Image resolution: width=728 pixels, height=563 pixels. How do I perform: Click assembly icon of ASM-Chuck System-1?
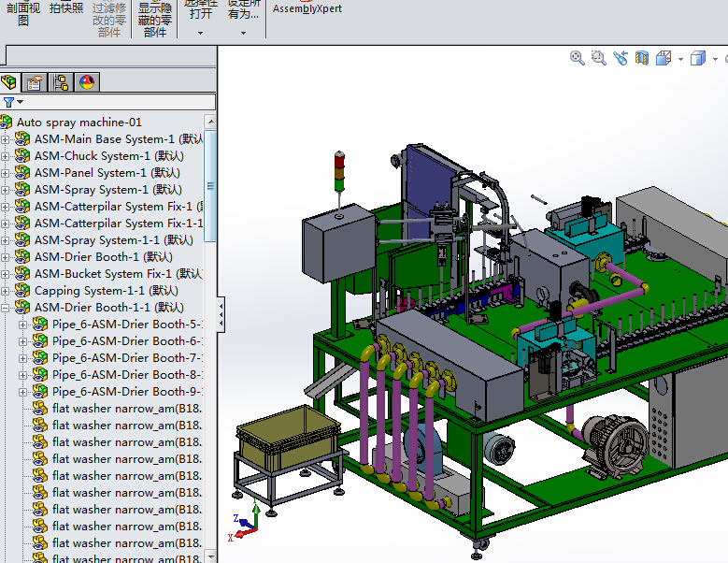pyautogui.click(x=22, y=155)
